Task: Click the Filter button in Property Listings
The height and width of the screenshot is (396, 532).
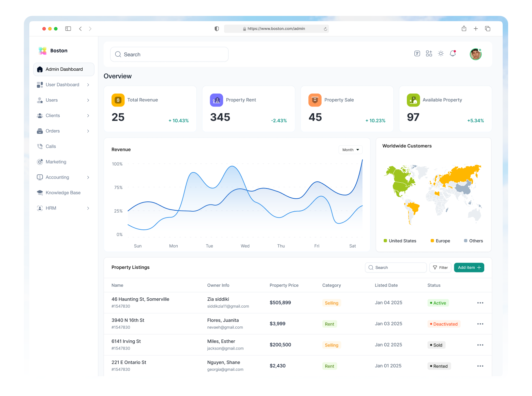Action: pyautogui.click(x=440, y=268)
